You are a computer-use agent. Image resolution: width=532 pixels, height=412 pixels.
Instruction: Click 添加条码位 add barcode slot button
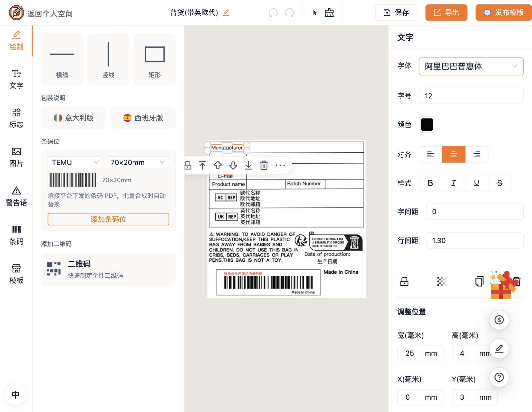(108, 219)
